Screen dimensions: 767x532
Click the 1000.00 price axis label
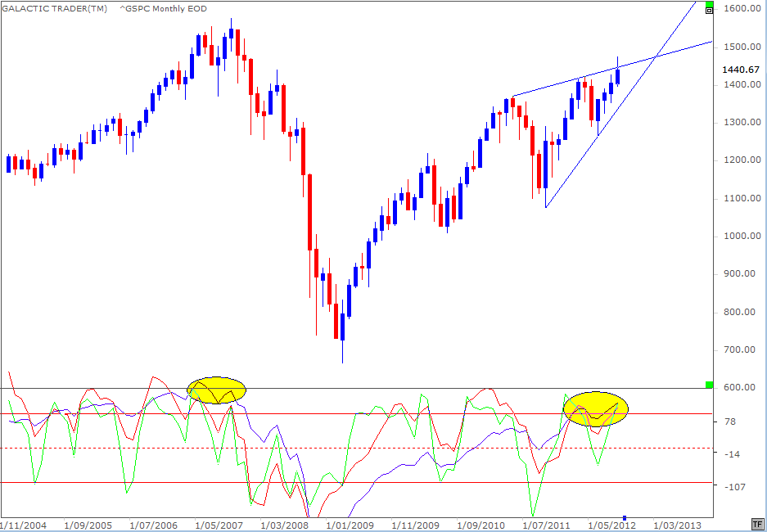[x=742, y=237]
